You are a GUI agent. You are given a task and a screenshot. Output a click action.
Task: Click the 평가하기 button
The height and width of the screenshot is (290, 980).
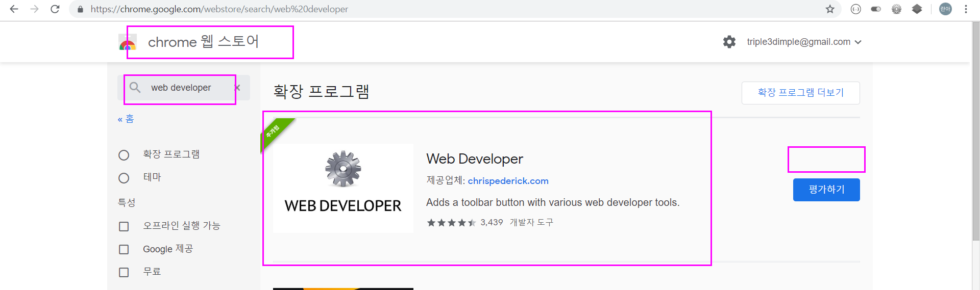pyautogui.click(x=826, y=190)
